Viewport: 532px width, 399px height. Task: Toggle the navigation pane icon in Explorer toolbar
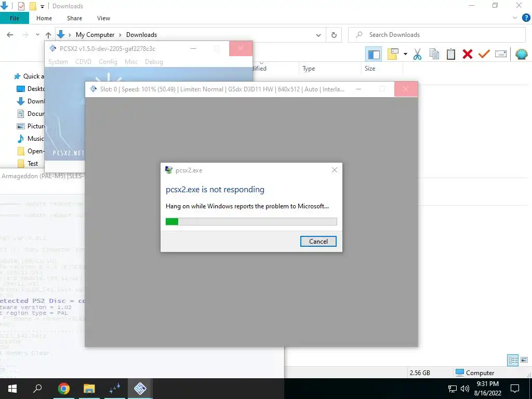click(374, 54)
